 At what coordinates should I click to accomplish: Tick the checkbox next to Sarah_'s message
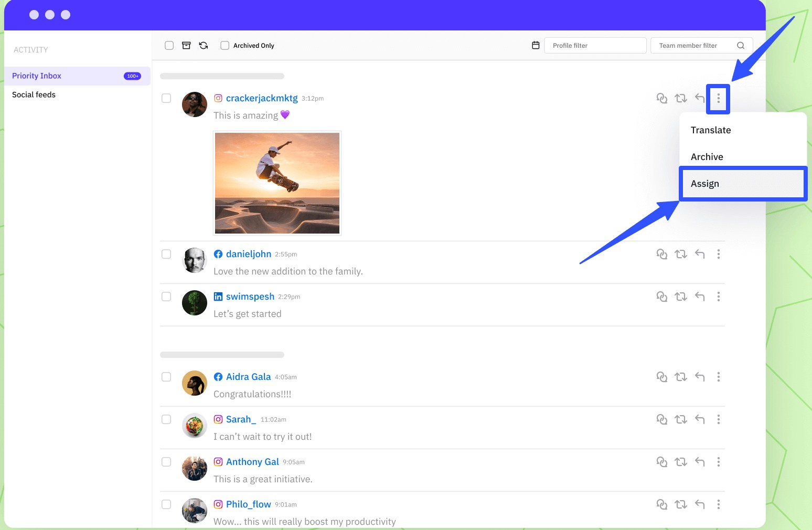[x=166, y=419]
